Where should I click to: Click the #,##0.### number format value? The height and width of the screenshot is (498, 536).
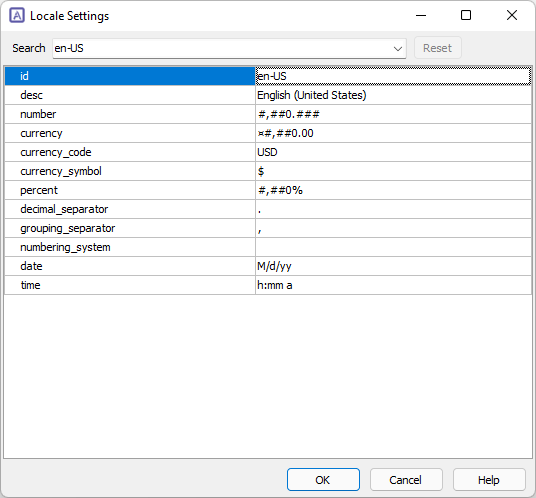tap(289, 114)
